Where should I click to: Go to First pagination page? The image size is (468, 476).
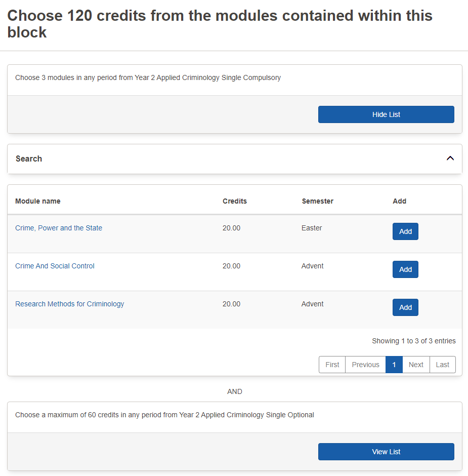(x=332, y=365)
